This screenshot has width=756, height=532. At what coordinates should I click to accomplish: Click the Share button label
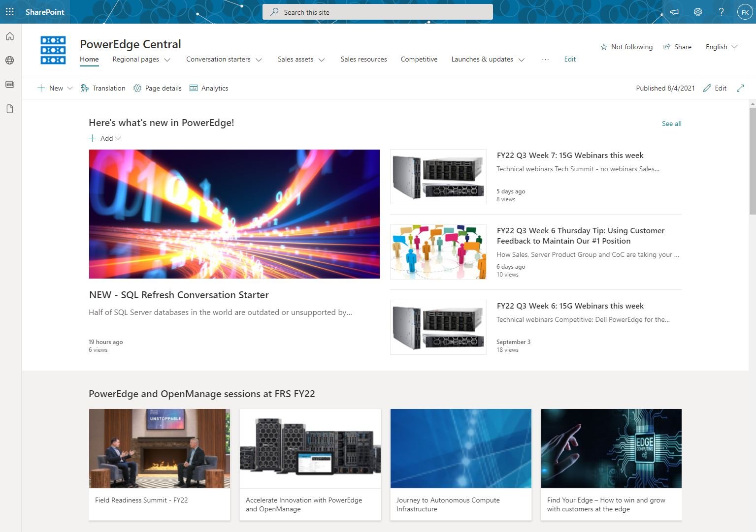click(x=683, y=47)
